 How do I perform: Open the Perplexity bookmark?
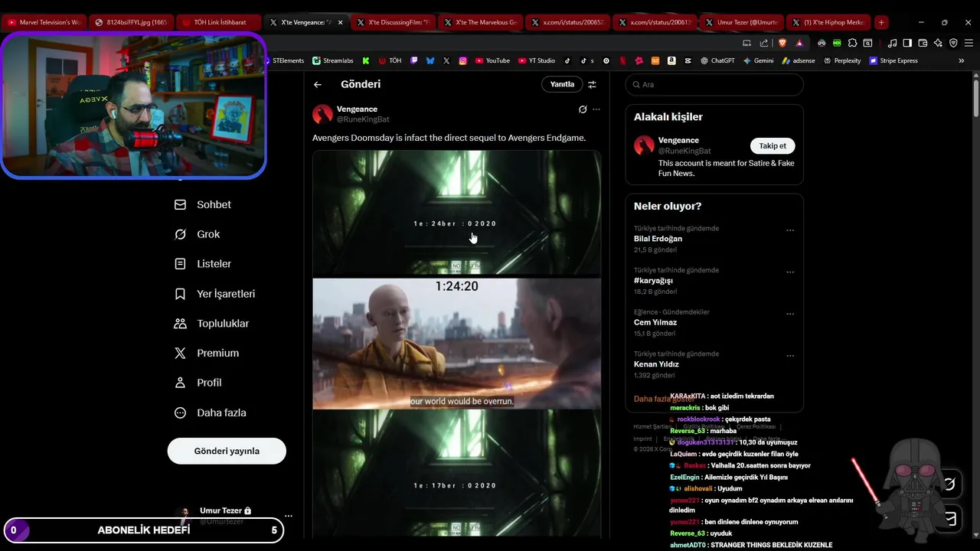click(x=842, y=60)
